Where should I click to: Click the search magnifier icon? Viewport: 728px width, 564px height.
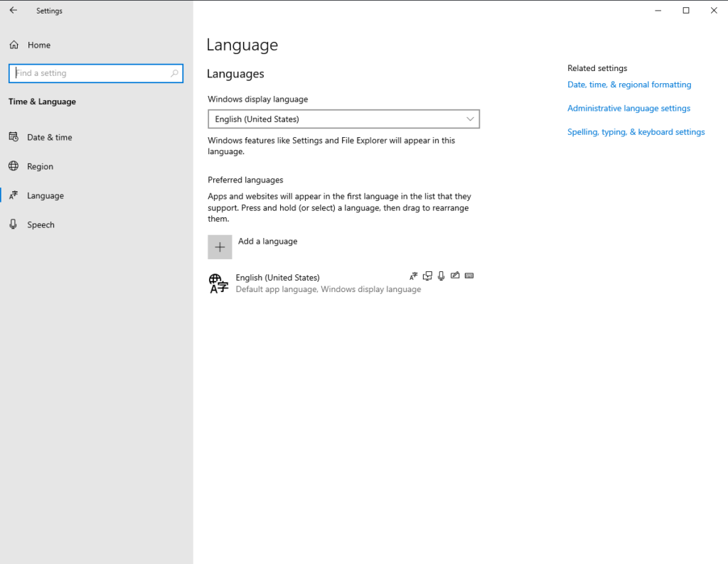point(175,73)
